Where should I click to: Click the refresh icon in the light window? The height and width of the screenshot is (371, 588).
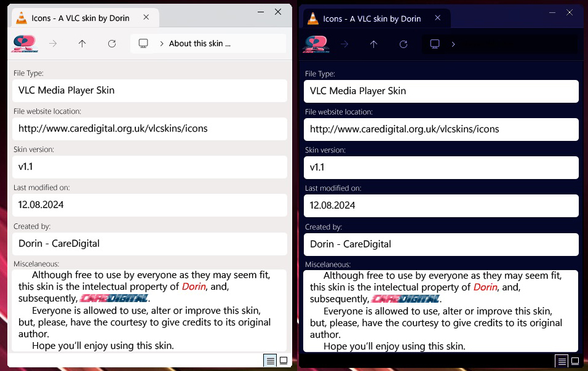click(x=112, y=44)
